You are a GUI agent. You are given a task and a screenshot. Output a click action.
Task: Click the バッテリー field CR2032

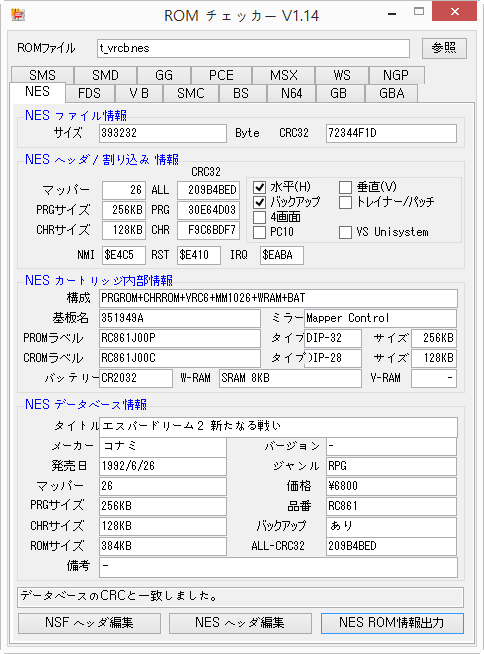click(x=136, y=378)
